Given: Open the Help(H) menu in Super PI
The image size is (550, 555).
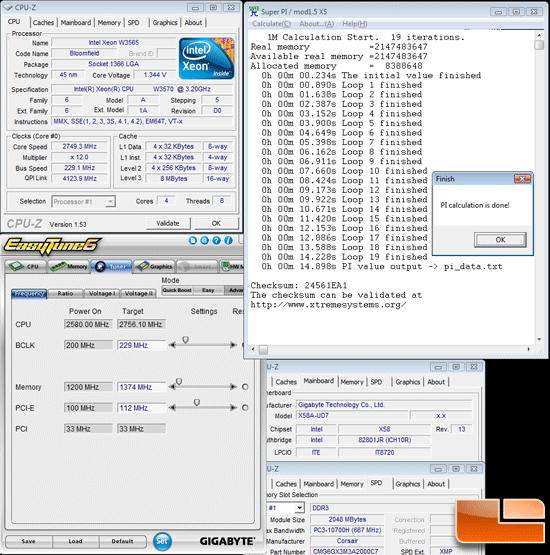Looking at the screenshot, I should point(354,24).
